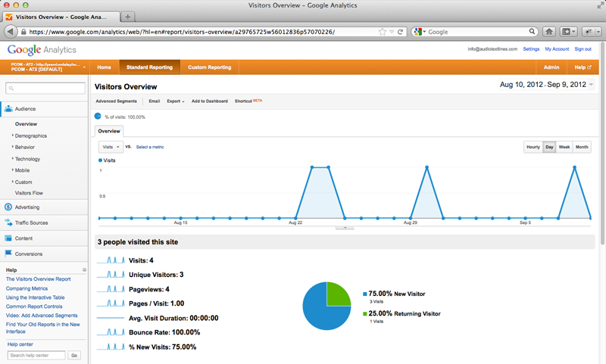Open the Help tab in orange bar
Screen dimensions: 606x364
[583, 67]
